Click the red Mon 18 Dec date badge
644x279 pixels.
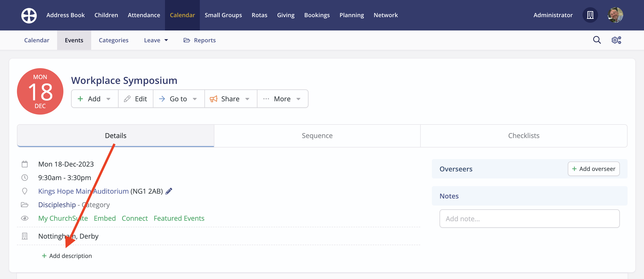(40, 91)
